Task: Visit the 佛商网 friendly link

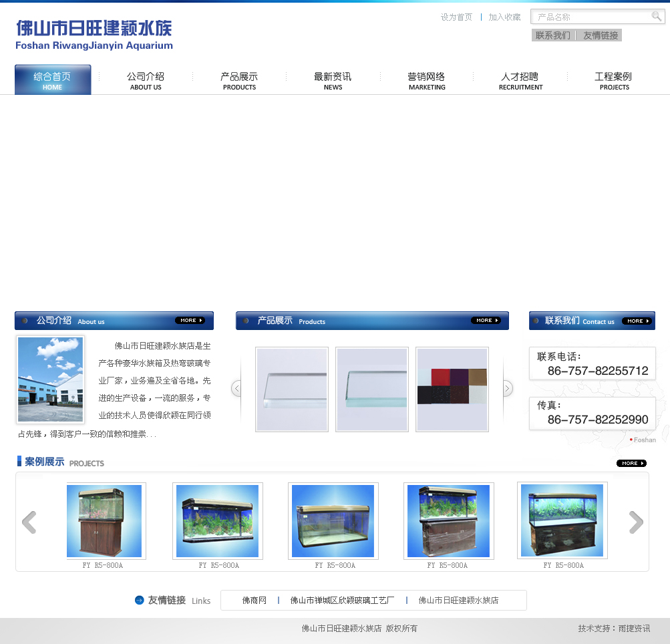Action: tap(254, 601)
